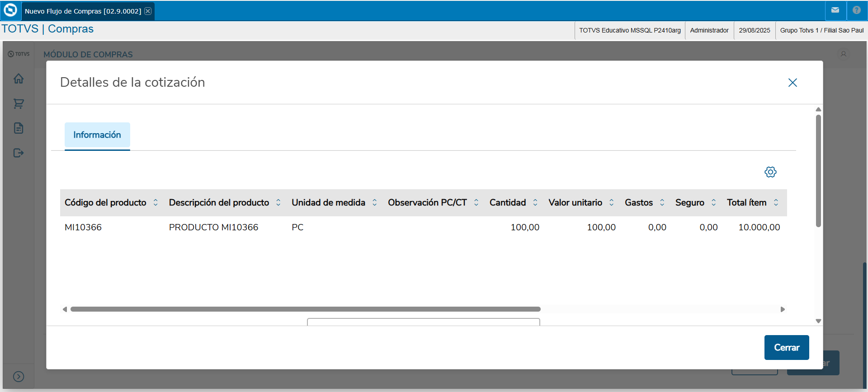Sort by Valor unitario column
This screenshot has width=868, height=392.
pyautogui.click(x=612, y=203)
